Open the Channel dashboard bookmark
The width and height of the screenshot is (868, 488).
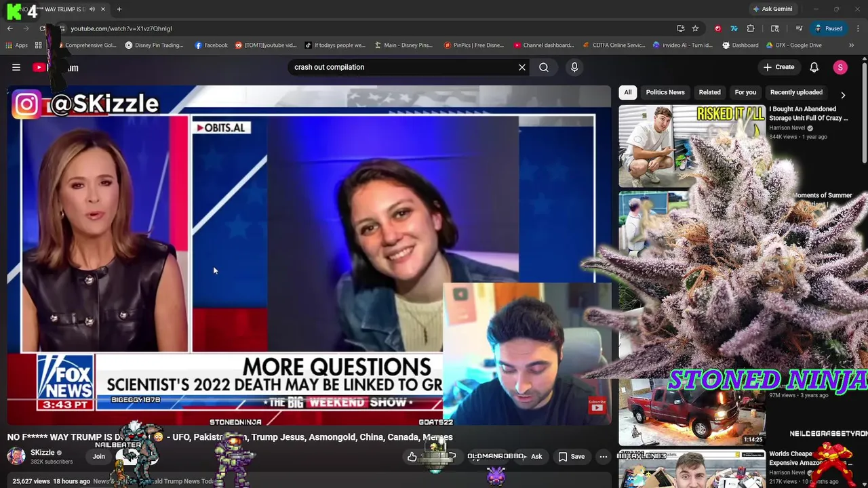click(x=543, y=45)
